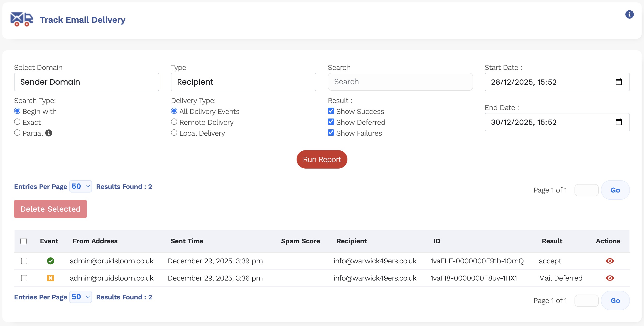Click the info icon at top right
Screen dimensions: 644x326
[629, 15]
